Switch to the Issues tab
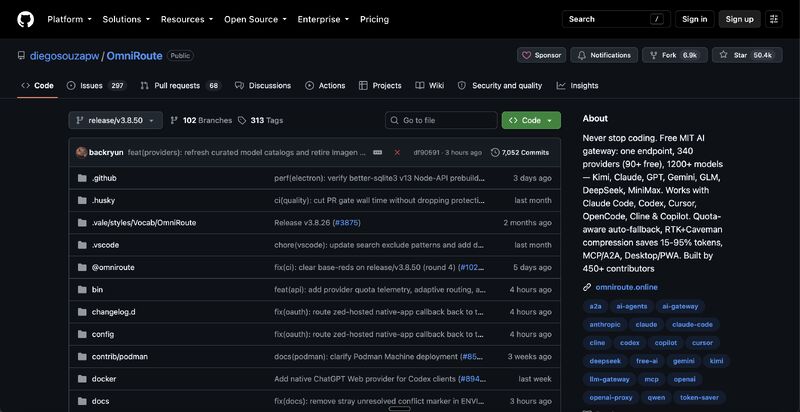This screenshot has height=412, width=800. [x=96, y=86]
